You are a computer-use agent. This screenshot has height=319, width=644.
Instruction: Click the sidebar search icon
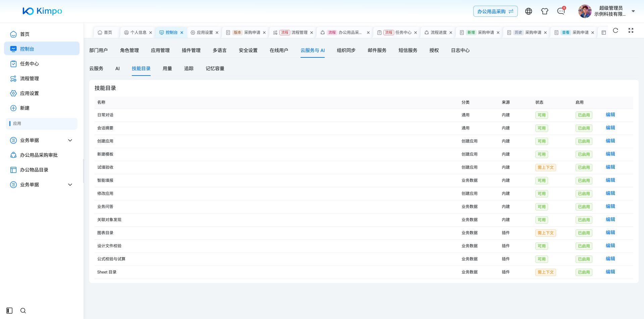(x=23, y=311)
